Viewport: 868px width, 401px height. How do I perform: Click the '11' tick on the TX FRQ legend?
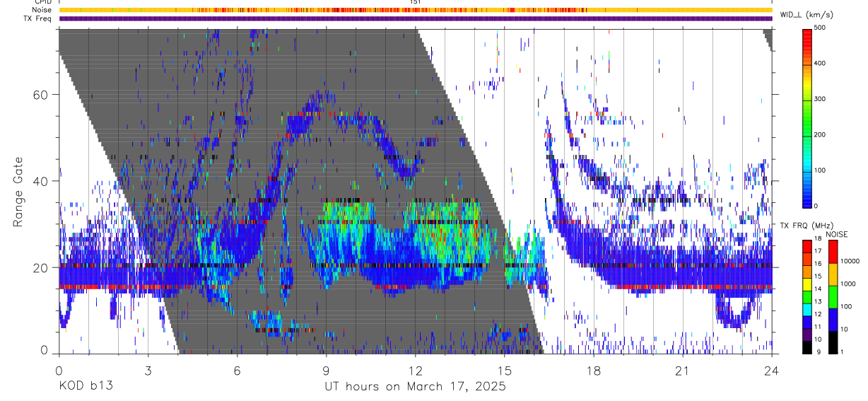[x=819, y=327]
